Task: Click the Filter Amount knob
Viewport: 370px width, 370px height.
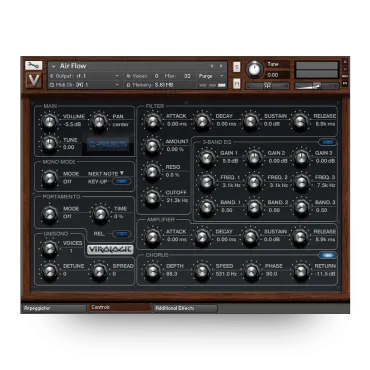Action: 152,146
